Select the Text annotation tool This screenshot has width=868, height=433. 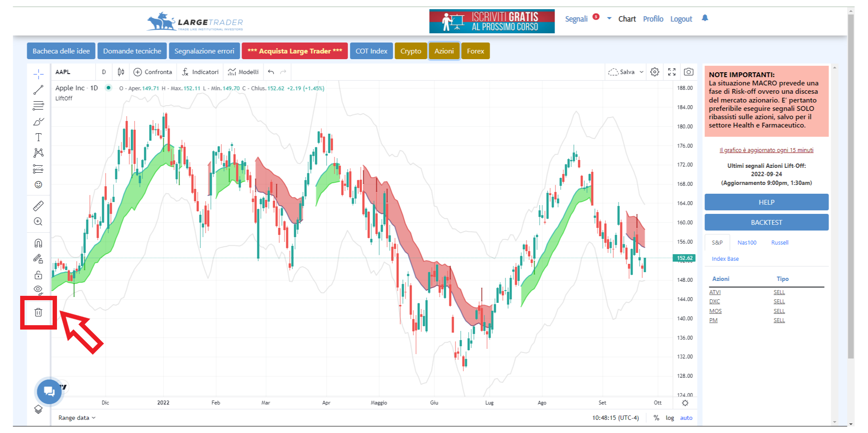tap(38, 137)
